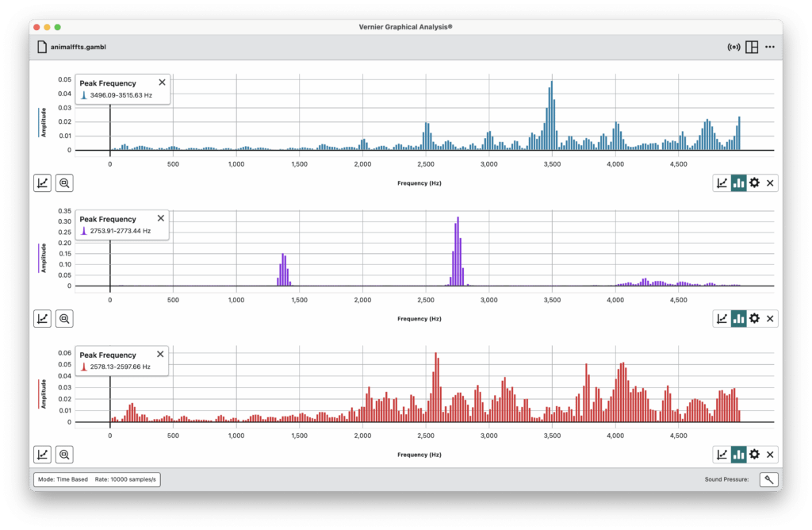Click the zoom icon under the purple graph
812x530 pixels.
pos(64,319)
